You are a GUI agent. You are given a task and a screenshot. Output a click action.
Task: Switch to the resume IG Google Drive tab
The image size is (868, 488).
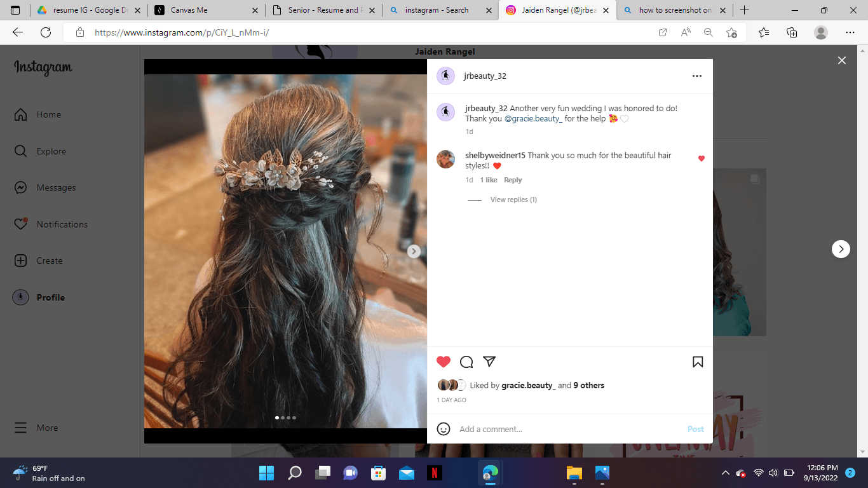[88, 10]
